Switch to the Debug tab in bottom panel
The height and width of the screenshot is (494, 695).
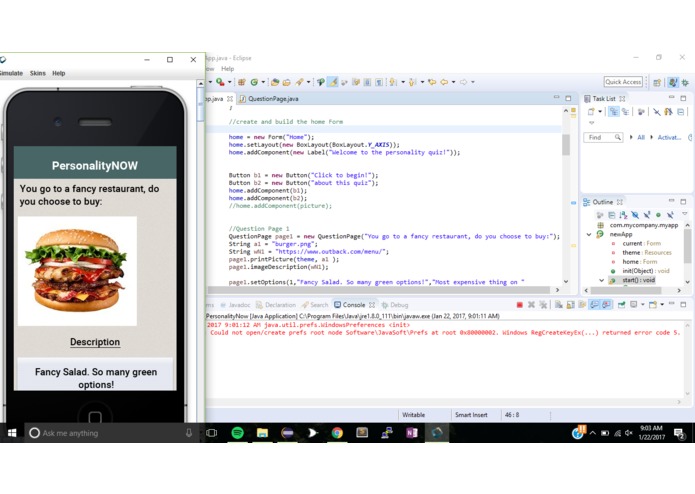[395, 305]
